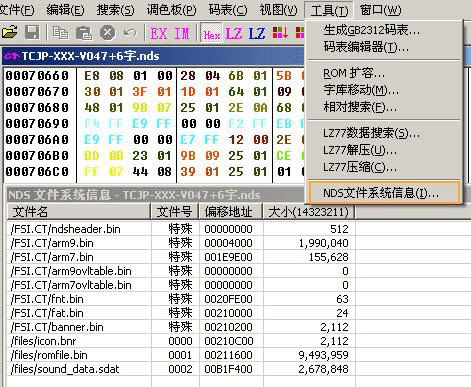The width and height of the screenshot is (471, 387).
Task: Click the 偏移地址 column header
Action: pyautogui.click(x=231, y=212)
